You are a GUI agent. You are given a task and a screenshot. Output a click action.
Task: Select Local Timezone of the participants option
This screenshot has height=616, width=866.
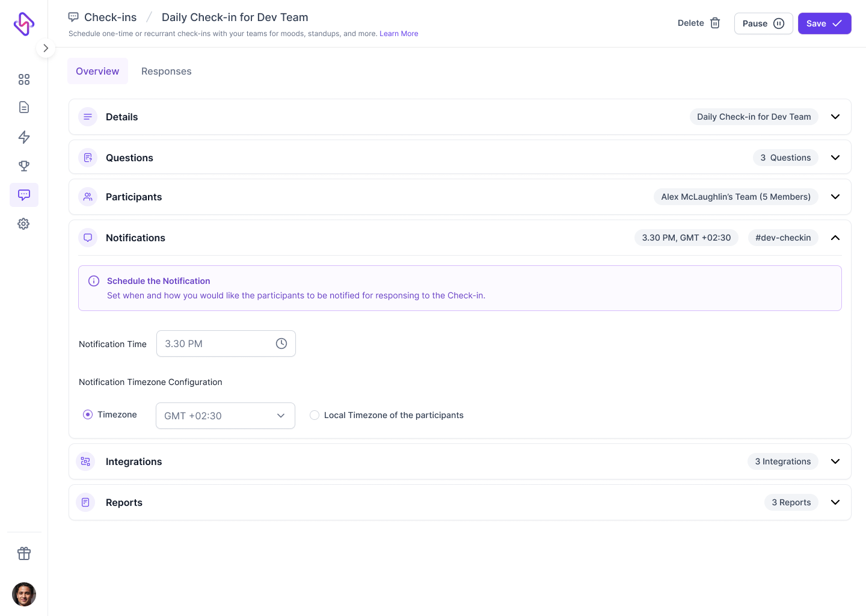point(315,415)
